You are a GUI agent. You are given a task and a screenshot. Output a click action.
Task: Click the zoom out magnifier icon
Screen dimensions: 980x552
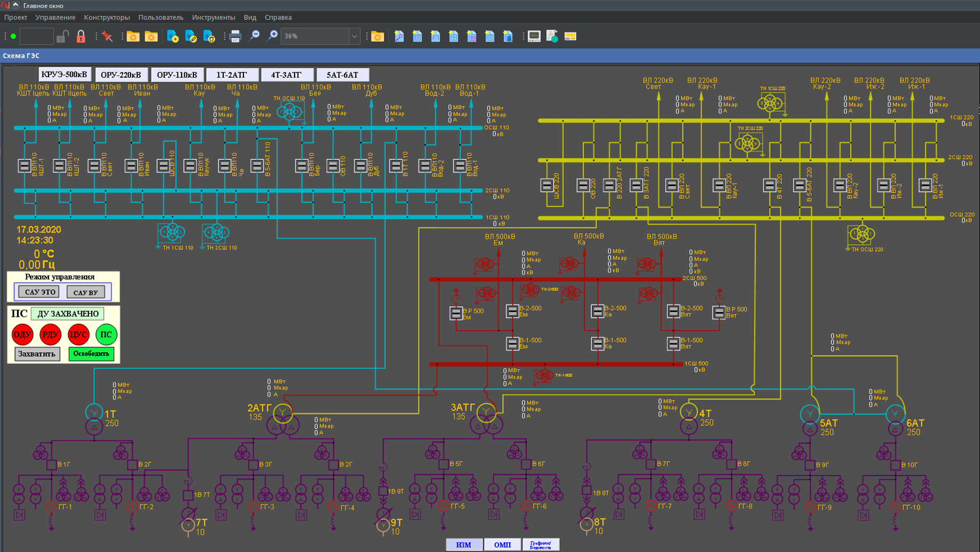click(x=255, y=36)
